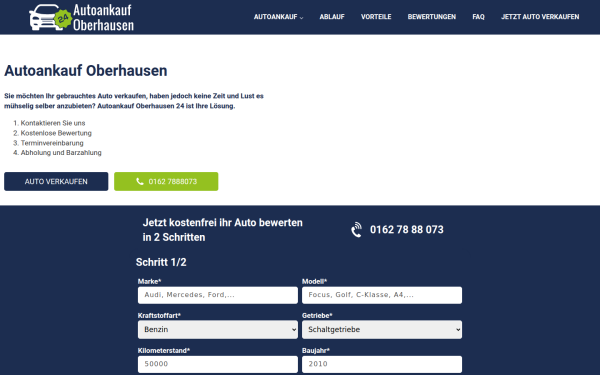Screen dimensions: 600x375
Task: Focus the Modell input field
Action: (x=382, y=295)
